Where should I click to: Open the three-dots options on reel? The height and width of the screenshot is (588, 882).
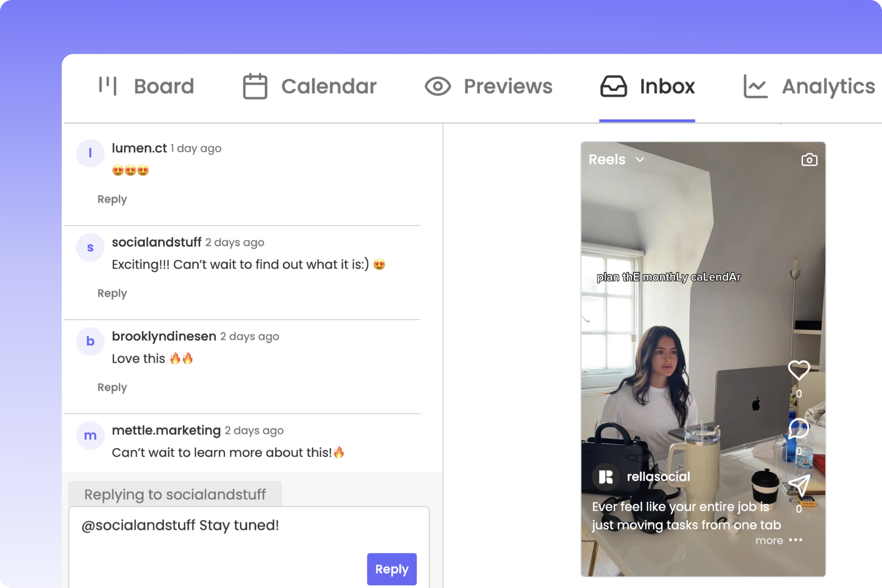pos(795,540)
